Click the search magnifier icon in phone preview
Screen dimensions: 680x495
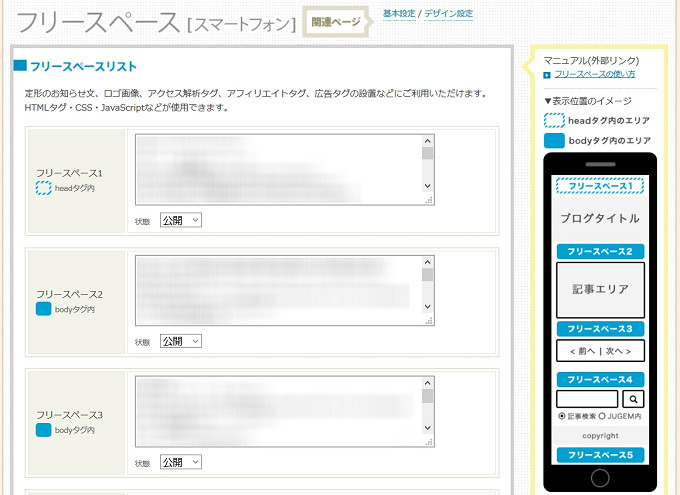[633, 399]
